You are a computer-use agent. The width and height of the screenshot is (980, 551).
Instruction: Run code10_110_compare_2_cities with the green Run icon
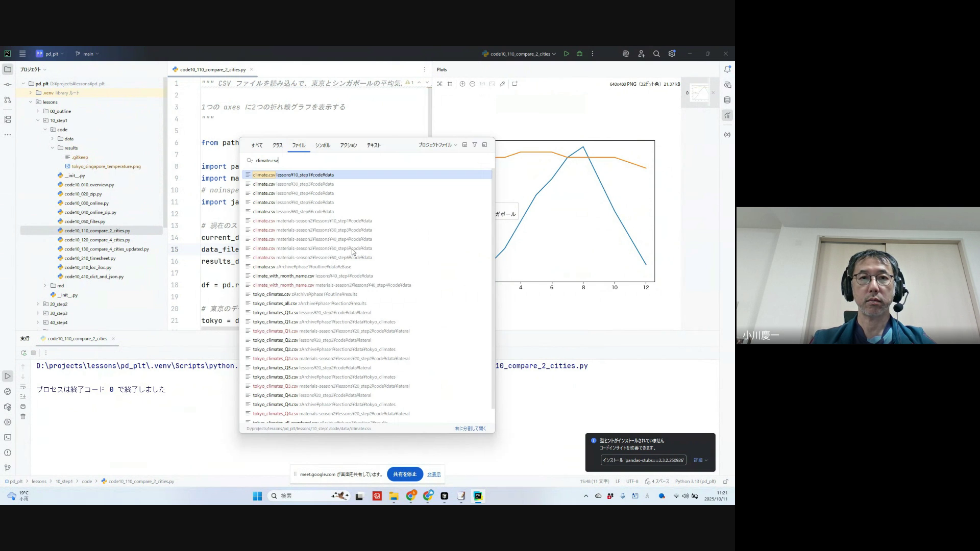coord(567,54)
